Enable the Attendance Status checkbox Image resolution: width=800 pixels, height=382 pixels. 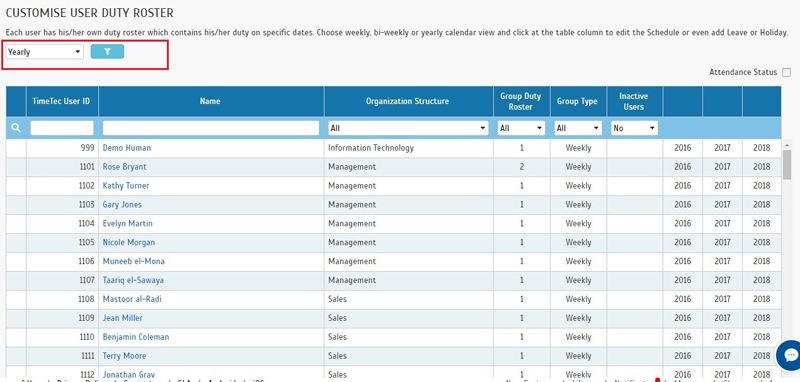click(786, 72)
